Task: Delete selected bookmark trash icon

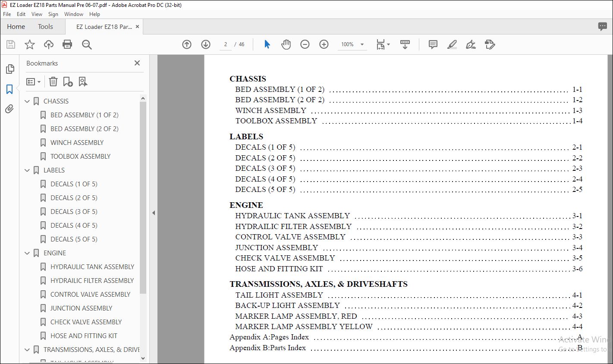Action: (x=53, y=82)
